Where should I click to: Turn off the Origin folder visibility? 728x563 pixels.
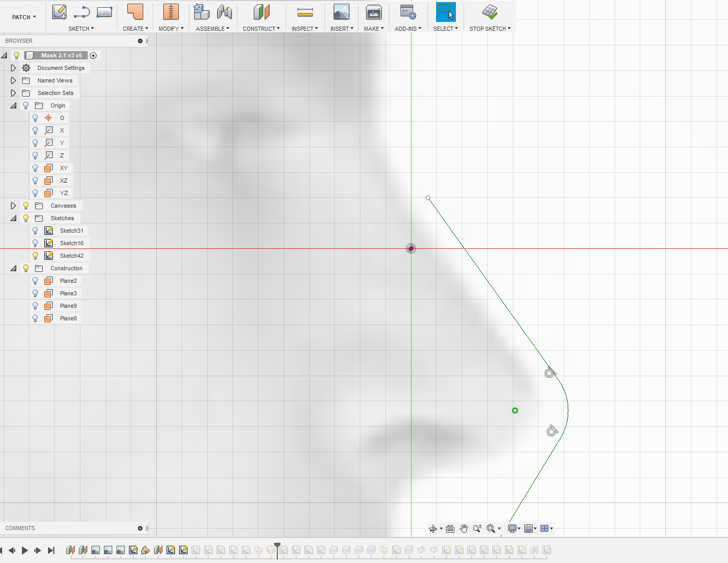coord(26,105)
